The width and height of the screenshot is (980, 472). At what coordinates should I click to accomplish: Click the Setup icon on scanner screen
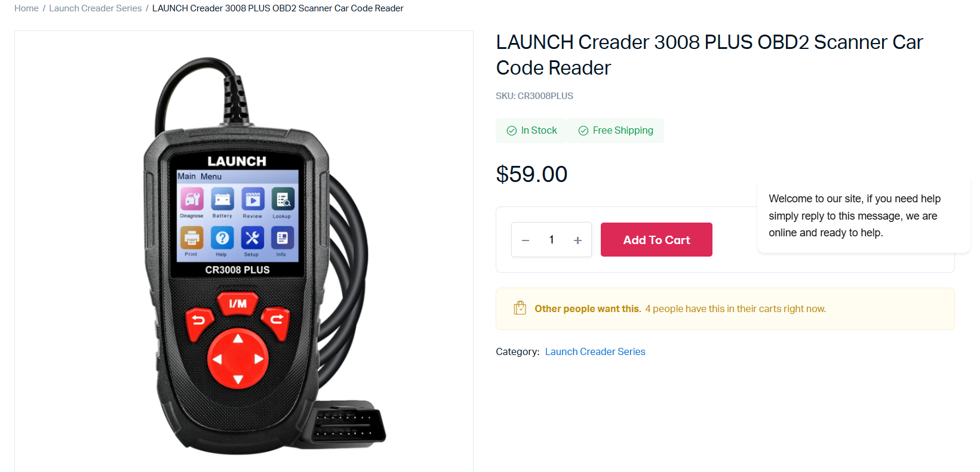tap(253, 238)
